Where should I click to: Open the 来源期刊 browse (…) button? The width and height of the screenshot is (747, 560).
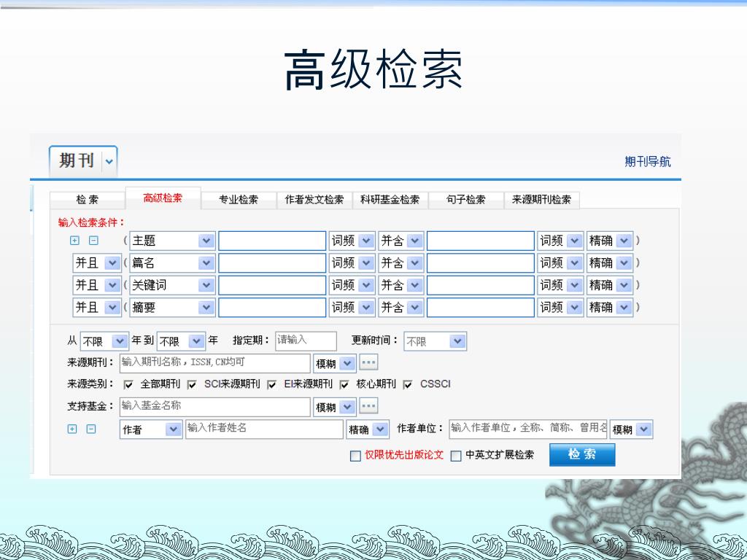(368, 362)
